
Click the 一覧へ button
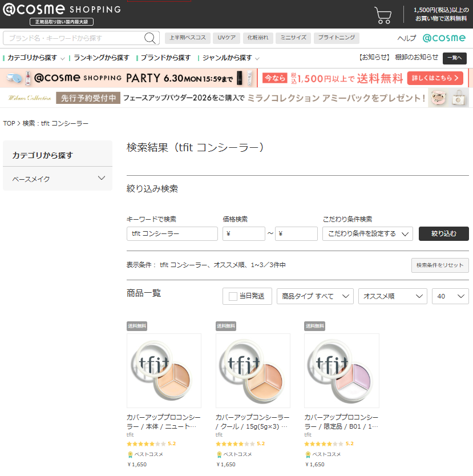(x=455, y=58)
